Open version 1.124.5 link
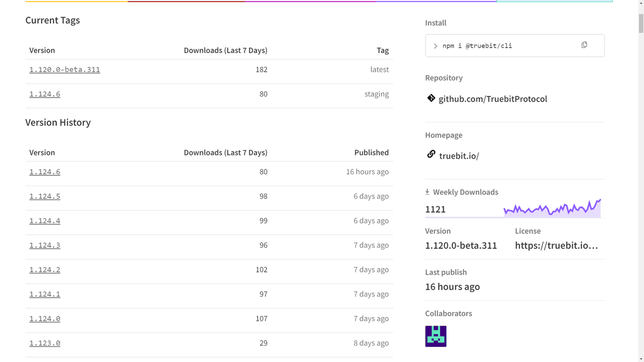The height and width of the screenshot is (362, 644). 45,197
